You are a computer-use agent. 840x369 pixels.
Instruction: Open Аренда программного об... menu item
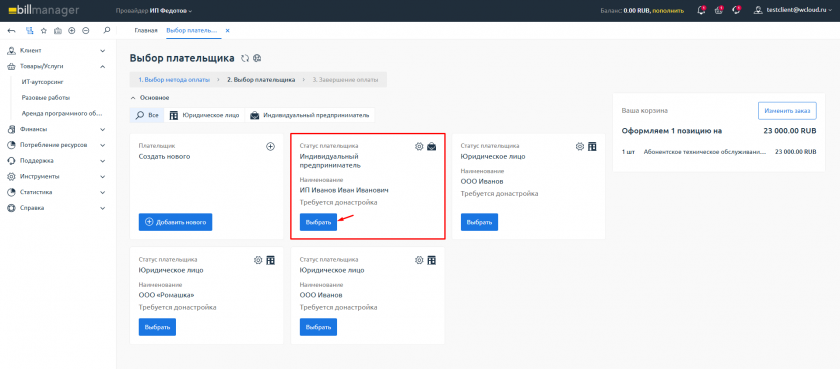click(x=62, y=114)
